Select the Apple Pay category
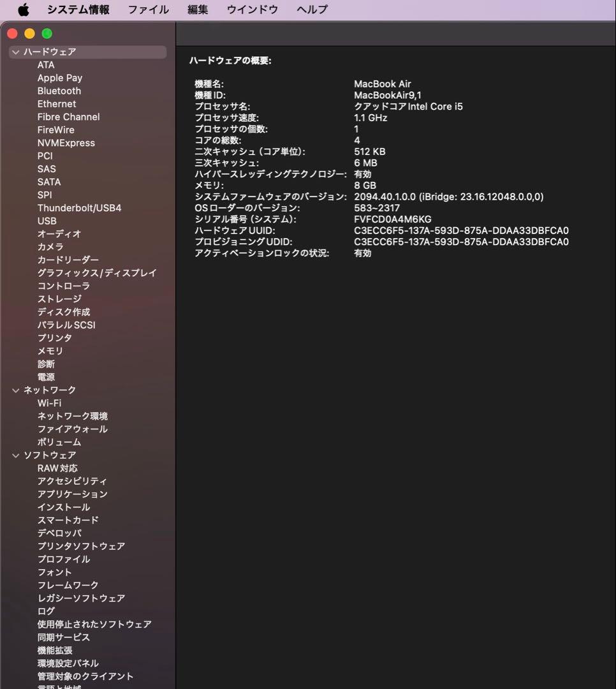This screenshot has height=689, width=616. click(x=60, y=77)
